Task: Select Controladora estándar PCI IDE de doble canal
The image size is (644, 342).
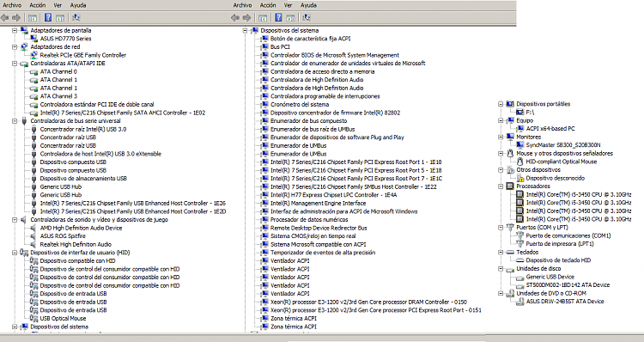Action: click(97, 105)
